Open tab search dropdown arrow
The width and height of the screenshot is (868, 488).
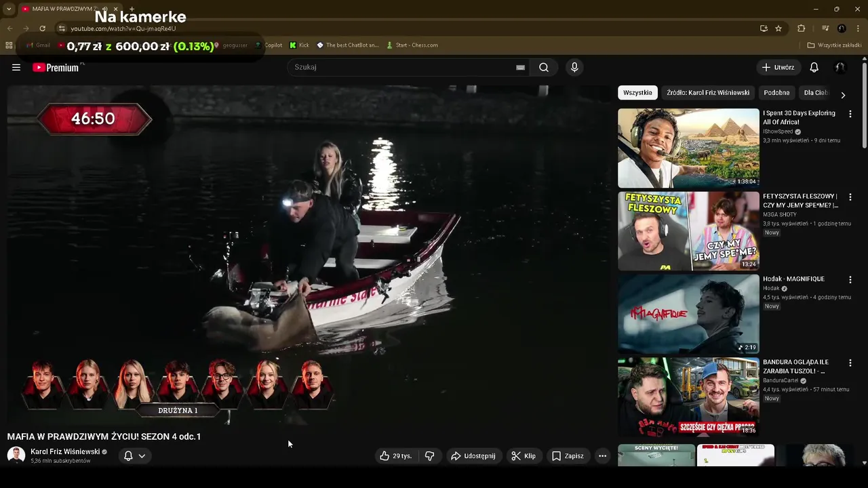click(8, 9)
